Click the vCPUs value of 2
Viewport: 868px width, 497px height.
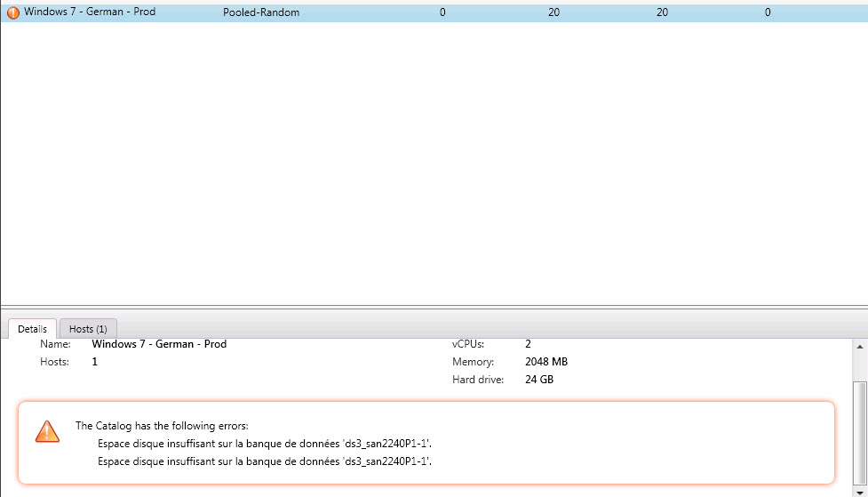pyautogui.click(x=529, y=344)
